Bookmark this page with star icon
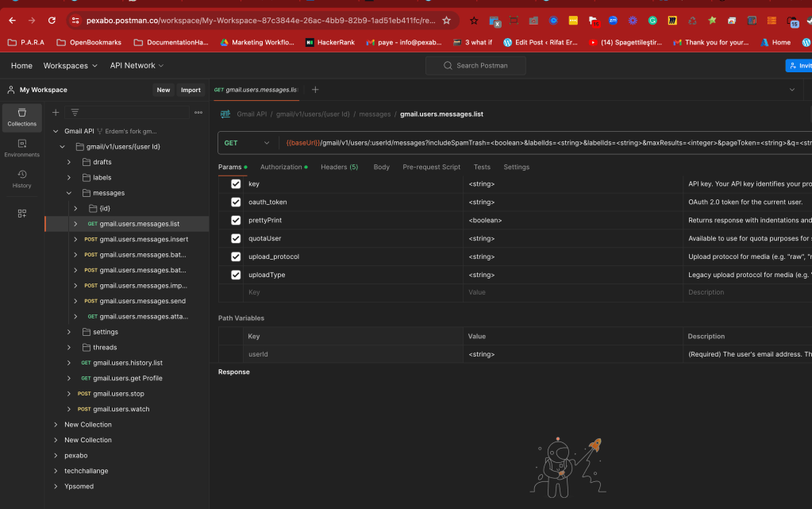Image resolution: width=812 pixels, height=509 pixels. tap(446, 21)
